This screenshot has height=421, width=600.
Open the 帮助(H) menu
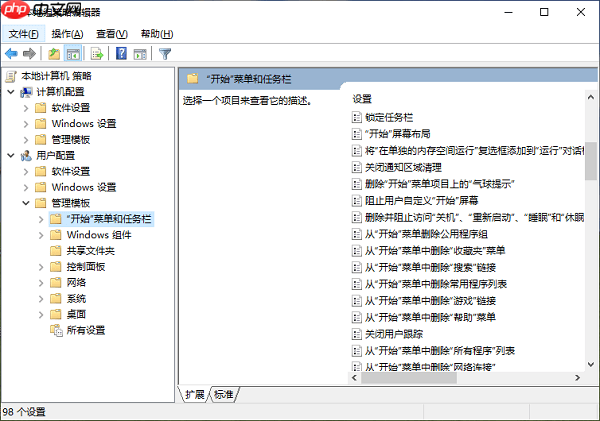(157, 34)
